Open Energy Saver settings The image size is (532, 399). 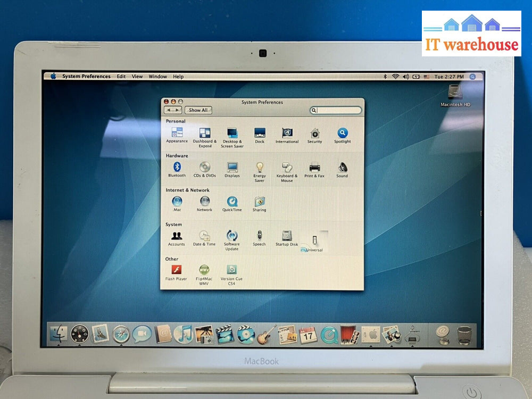tap(260, 168)
